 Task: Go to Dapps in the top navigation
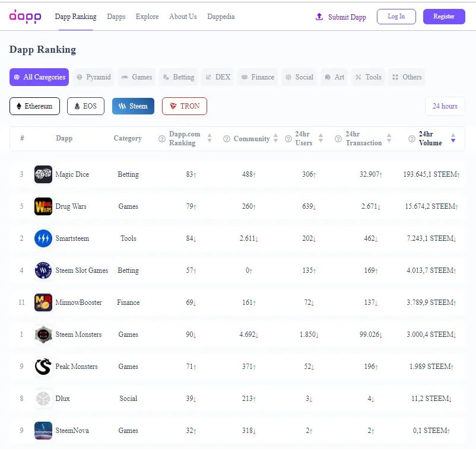click(116, 17)
